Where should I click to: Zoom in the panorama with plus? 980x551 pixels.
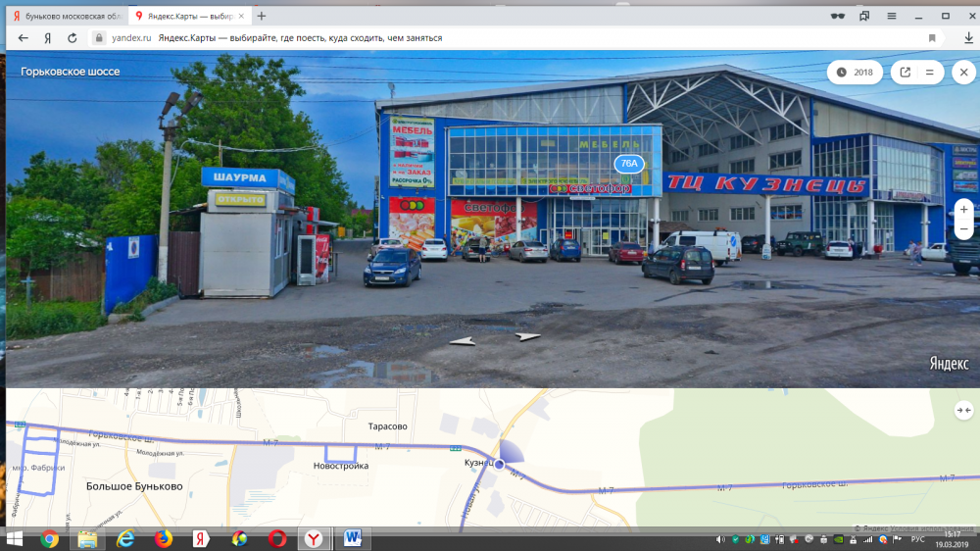[x=964, y=210]
